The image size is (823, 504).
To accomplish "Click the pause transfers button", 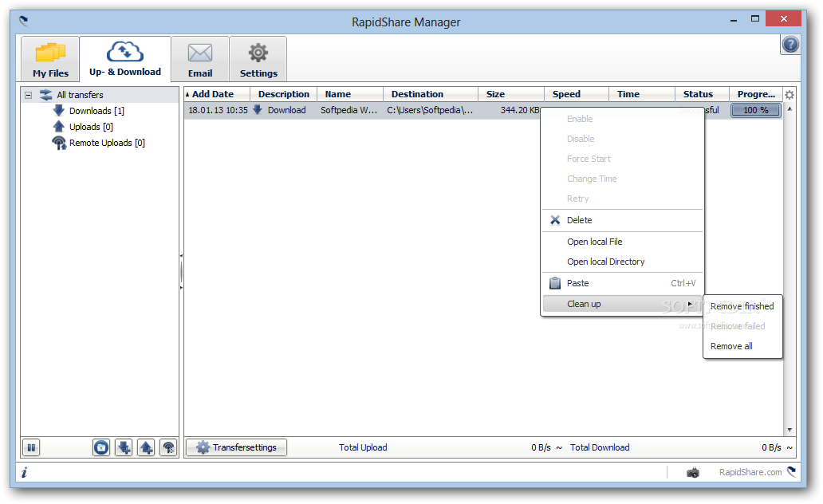I will [x=31, y=448].
